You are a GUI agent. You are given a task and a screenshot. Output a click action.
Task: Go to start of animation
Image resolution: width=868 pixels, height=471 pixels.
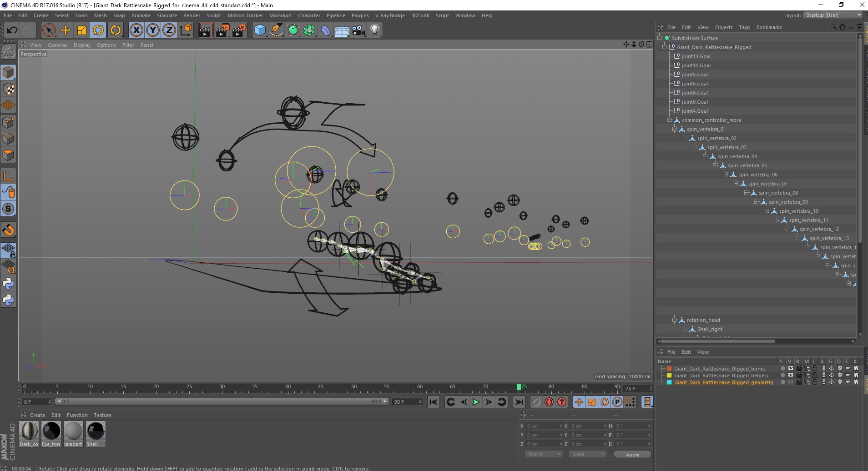pyautogui.click(x=434, y=402)
